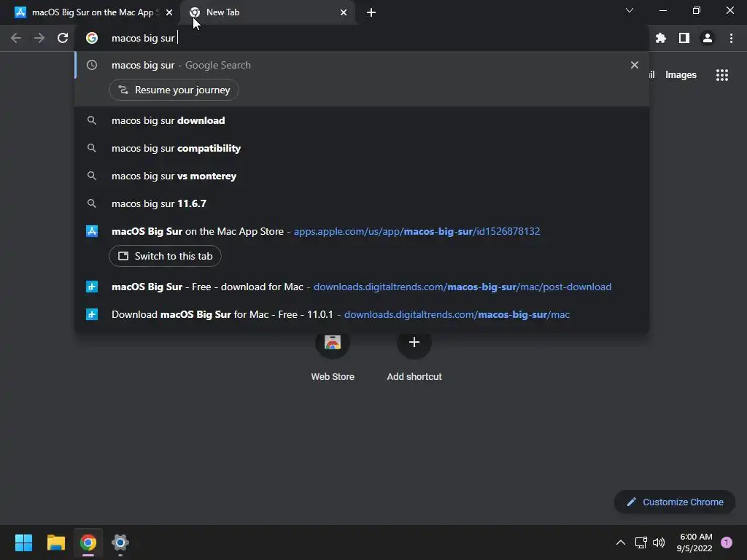The height and width of the screenshot is (560, 747).
Task: Close the macOS Big Sur App Store tab
Action: pyautogui.click(x=169, y=12)
